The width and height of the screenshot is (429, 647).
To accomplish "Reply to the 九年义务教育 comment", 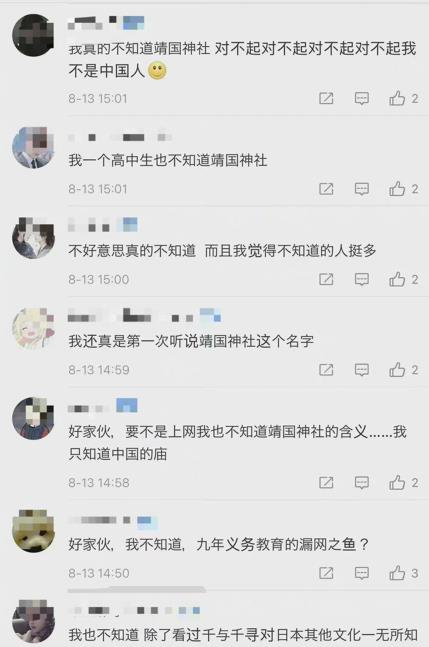I will (x=362, y=573).
